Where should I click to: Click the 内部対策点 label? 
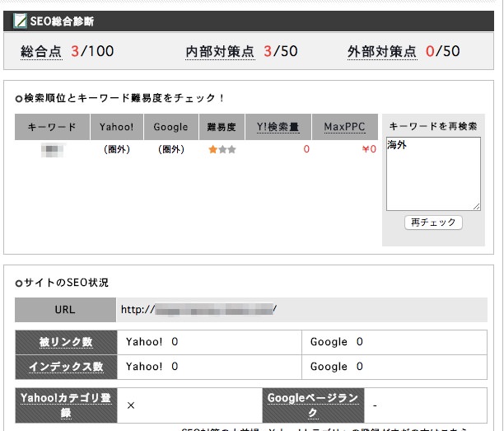[220, 51]
